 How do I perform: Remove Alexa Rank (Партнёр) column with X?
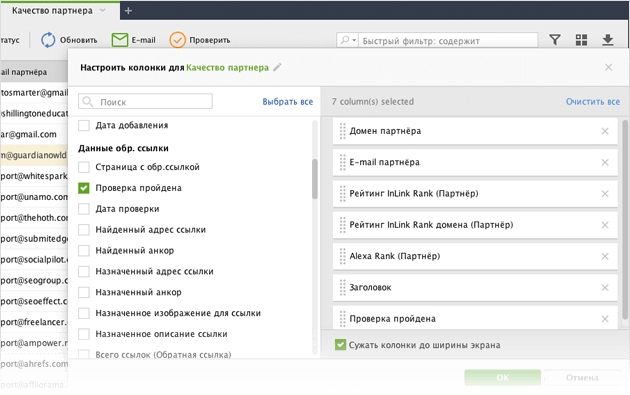605,256
